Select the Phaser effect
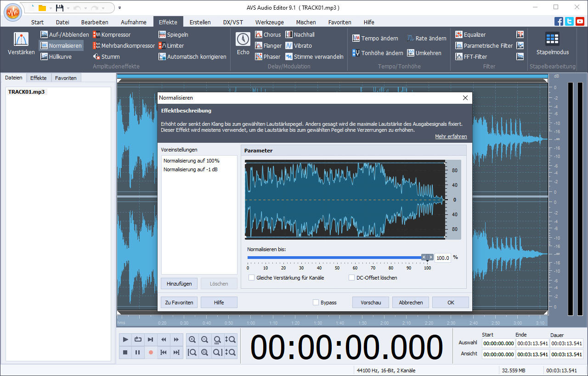 click(267, 56)
